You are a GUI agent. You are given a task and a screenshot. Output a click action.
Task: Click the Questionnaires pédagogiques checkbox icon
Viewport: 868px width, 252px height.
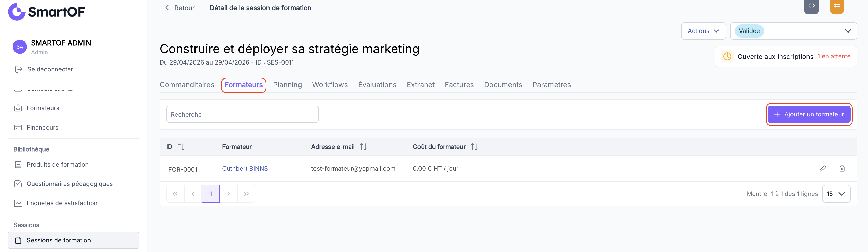[x=18, y=184]
